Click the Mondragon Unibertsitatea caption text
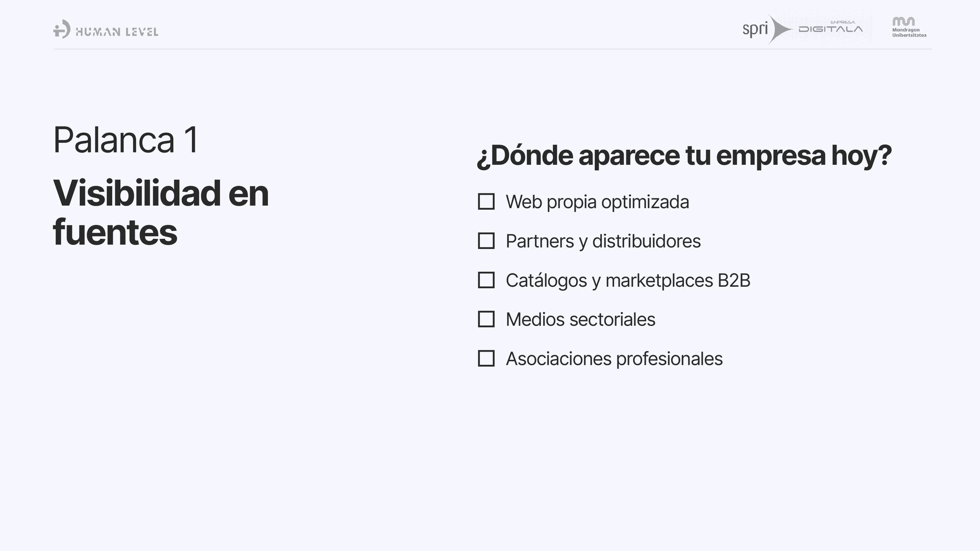 909,33
